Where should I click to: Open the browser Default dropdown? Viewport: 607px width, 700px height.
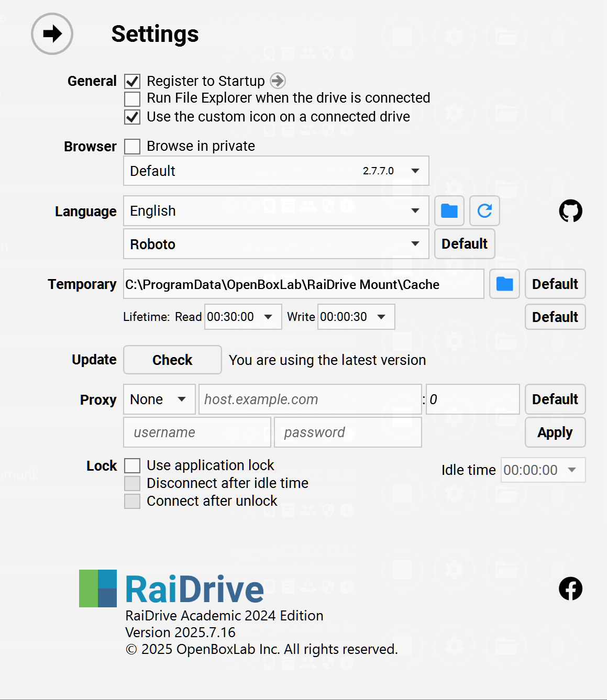coord(276,171)
